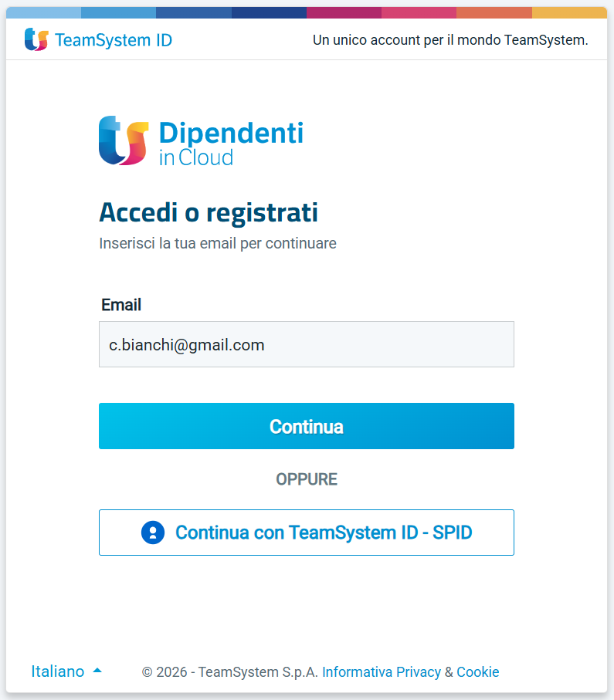Click the yellow segment of top color bar
This screenshot has width=614, height=700.
tap(569, 12)
